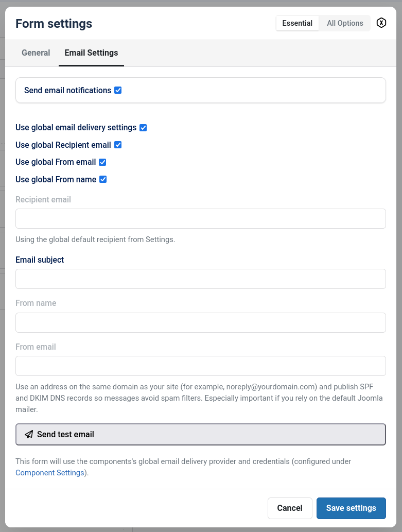
Task: Cancel the Form settings dialog
Action: pos(290,508)
